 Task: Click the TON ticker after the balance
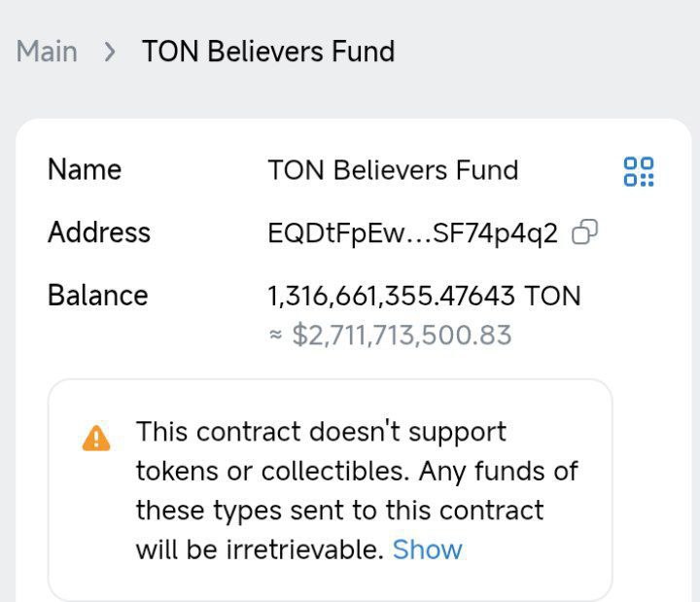pyautogui.click(x=552, y=296)
